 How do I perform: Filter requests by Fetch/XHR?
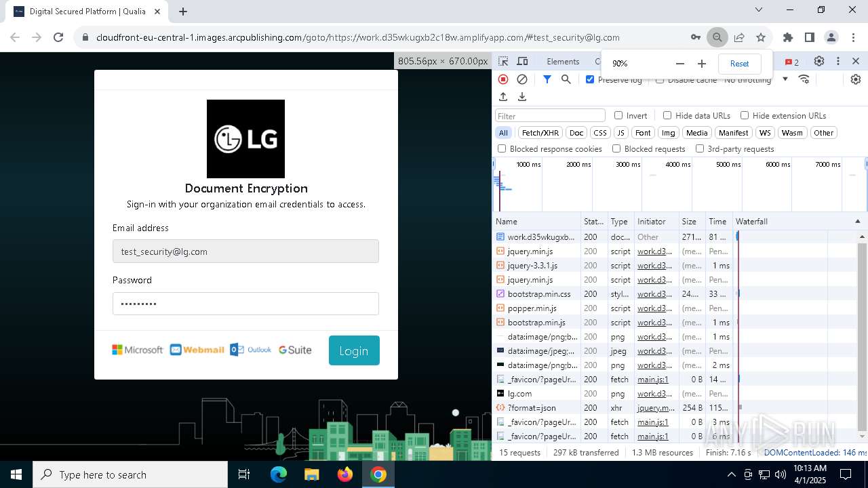point(540,133)
